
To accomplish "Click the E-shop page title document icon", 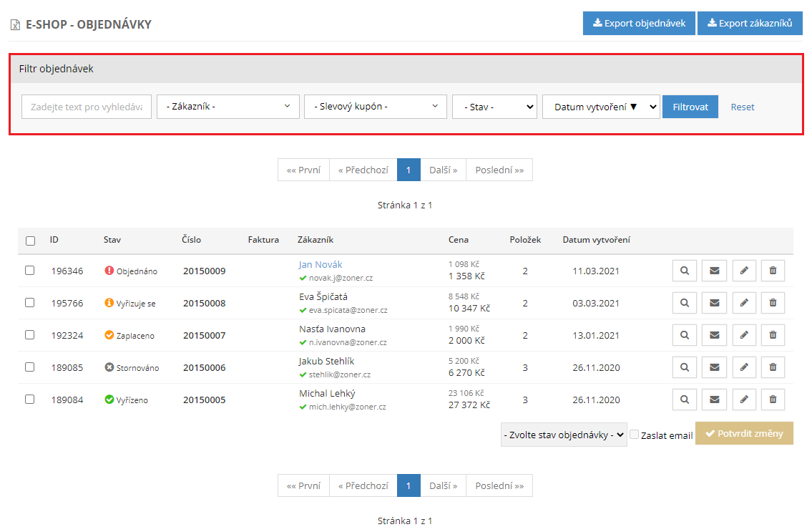I will 16,25.
